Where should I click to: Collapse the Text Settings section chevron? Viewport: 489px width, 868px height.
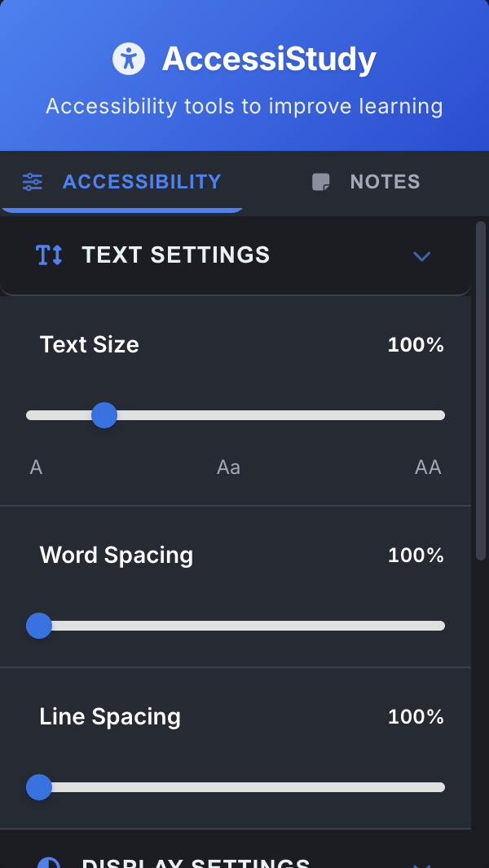tap(421, 256)
